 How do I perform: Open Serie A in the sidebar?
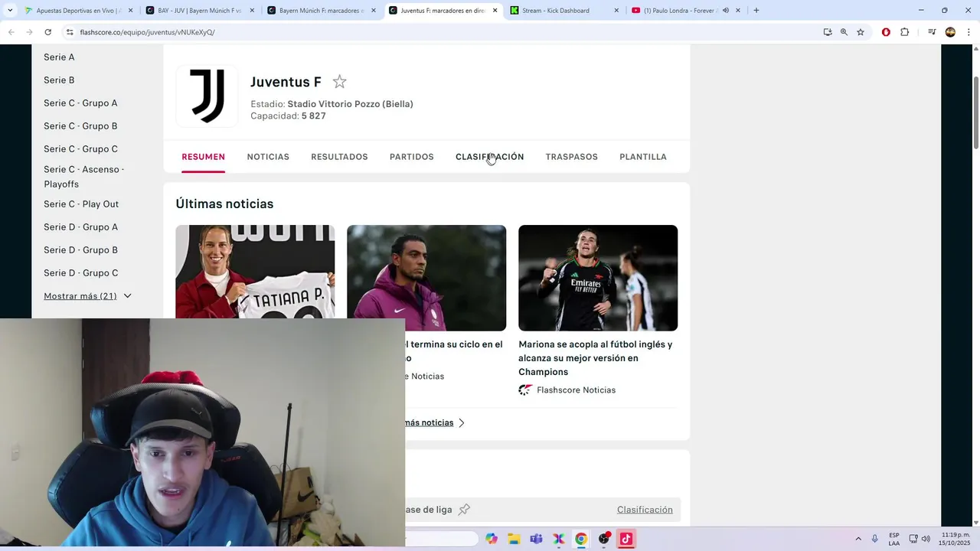[x=59, y=57]
